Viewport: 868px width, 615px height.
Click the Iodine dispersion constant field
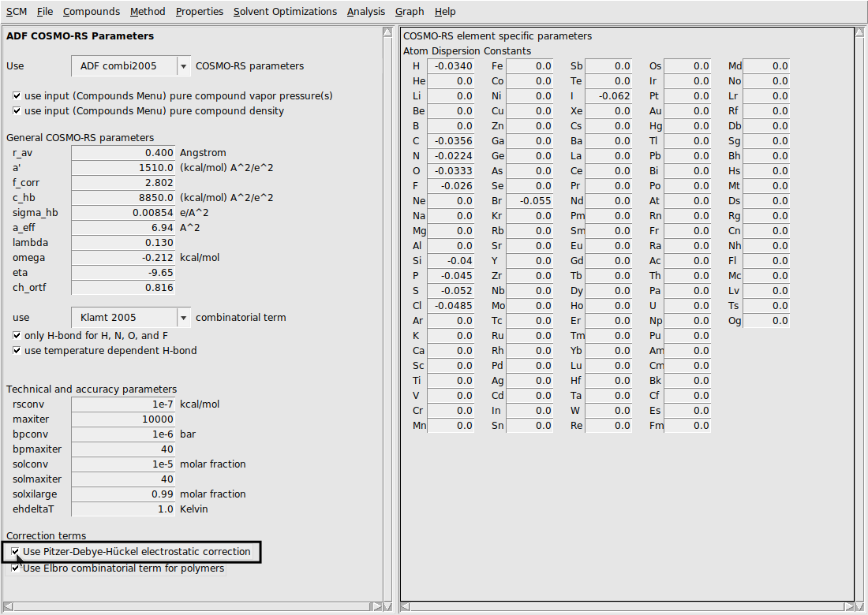[608, 96]
